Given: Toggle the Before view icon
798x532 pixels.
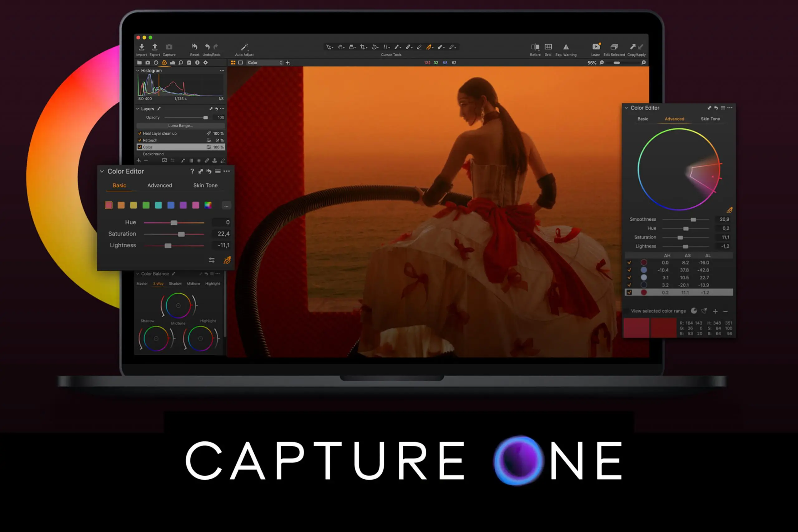Looking at the screenshot, I should pos(535,47).
